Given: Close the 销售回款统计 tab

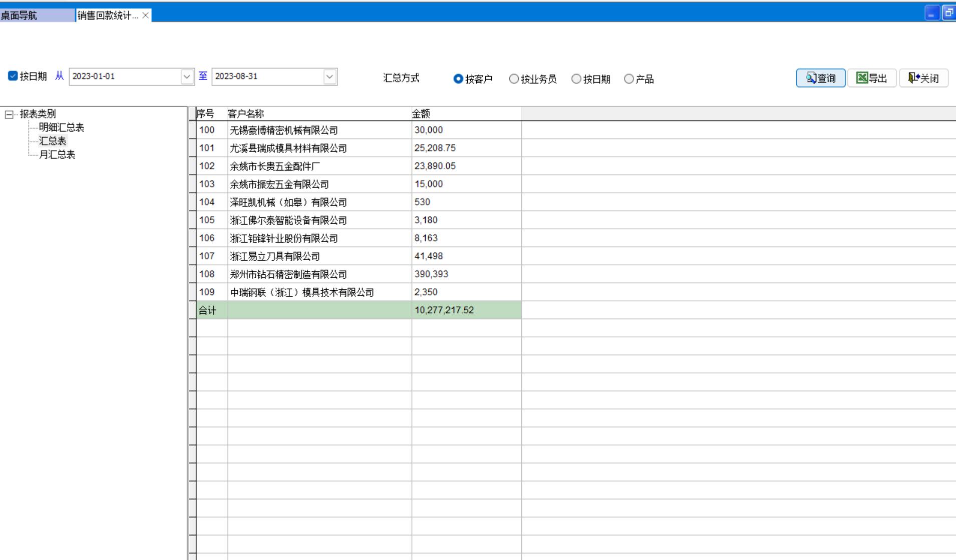Looking at the screenshot, I should click(145, 16).
